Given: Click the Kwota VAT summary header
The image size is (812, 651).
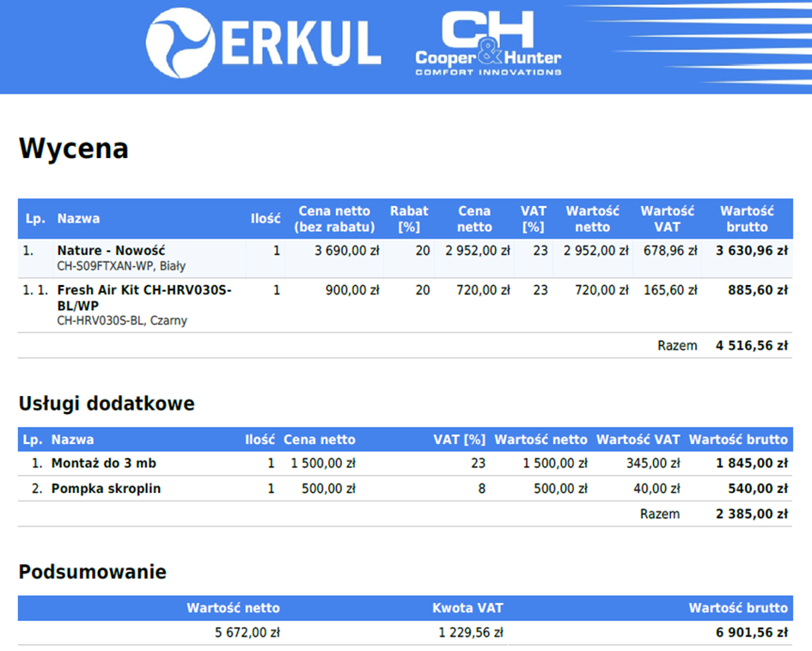Looking at the screenshot, I should [467, 608].
